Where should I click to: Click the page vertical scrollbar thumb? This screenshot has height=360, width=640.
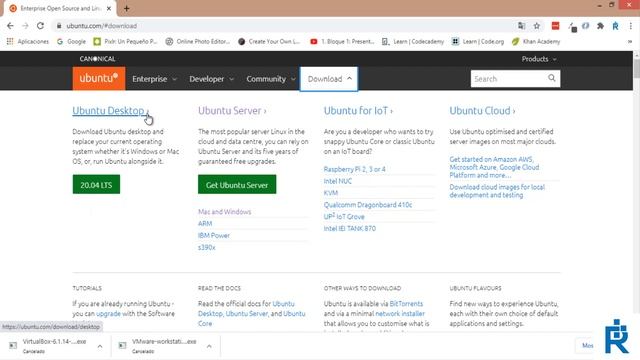[x=636, y=68]
